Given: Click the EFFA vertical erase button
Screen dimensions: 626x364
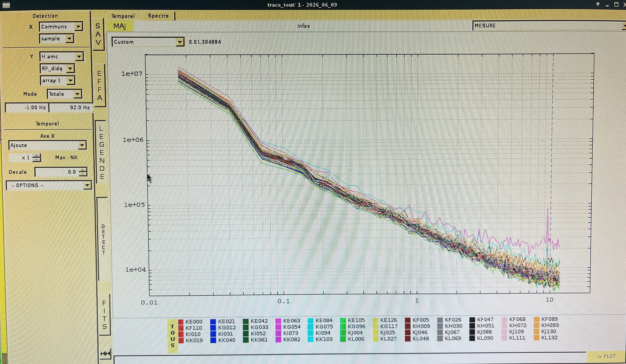Looking at the screenshot, I should pyautogui.click(x=100, y=85).
